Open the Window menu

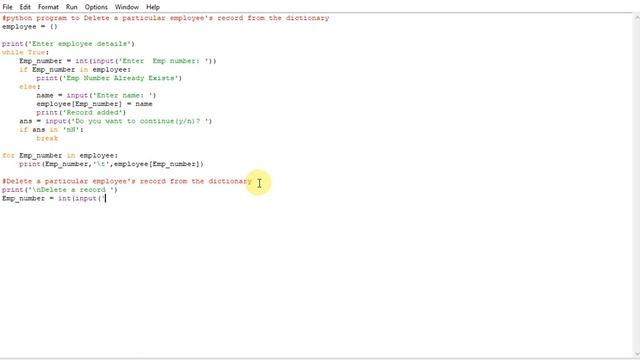tap(127, 7)
